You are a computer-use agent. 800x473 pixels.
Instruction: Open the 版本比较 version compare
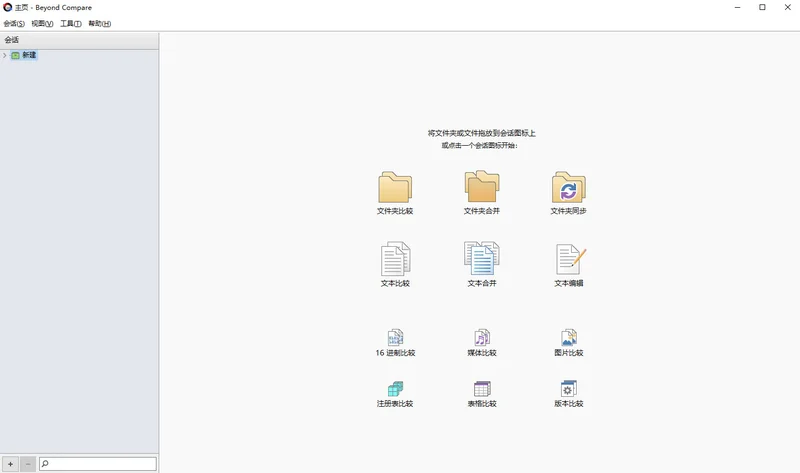tap(569, 394)
